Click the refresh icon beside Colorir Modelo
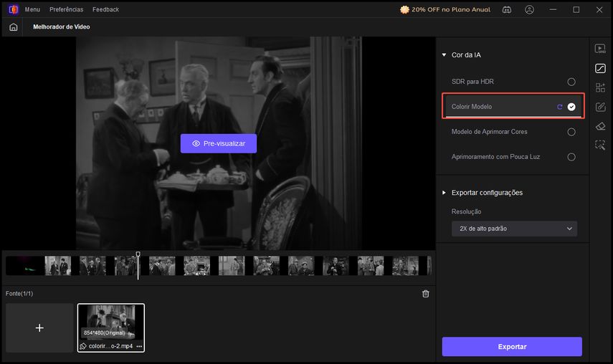613x364 pixels. 559,107
